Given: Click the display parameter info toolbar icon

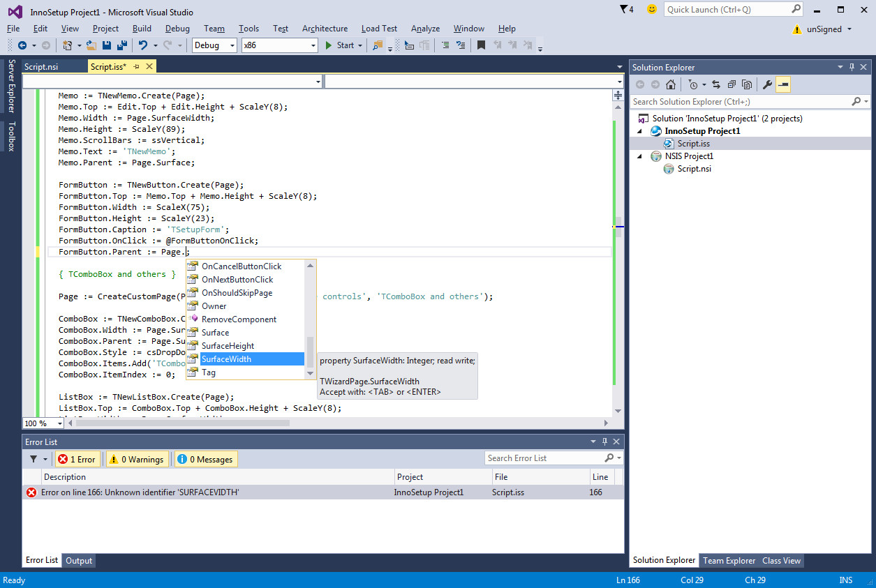Looking at the screenshot, I should click(x=410, y=45).
